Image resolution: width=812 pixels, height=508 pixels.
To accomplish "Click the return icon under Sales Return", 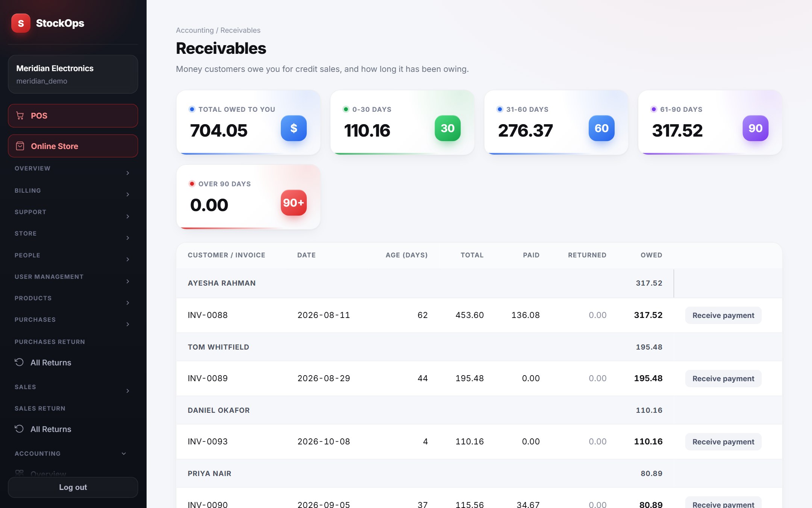I will pyautogui.click(x=19, y=429).
